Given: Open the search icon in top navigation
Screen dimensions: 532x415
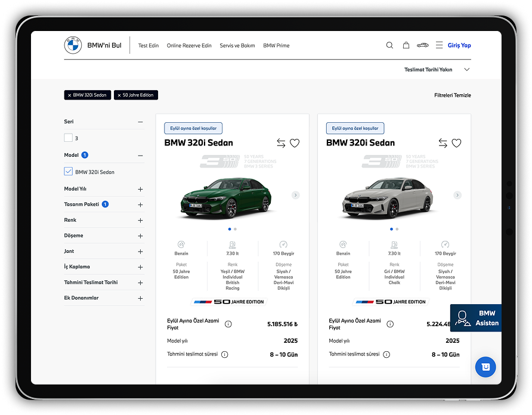Looking at the screenshot, I should [389, 45].
